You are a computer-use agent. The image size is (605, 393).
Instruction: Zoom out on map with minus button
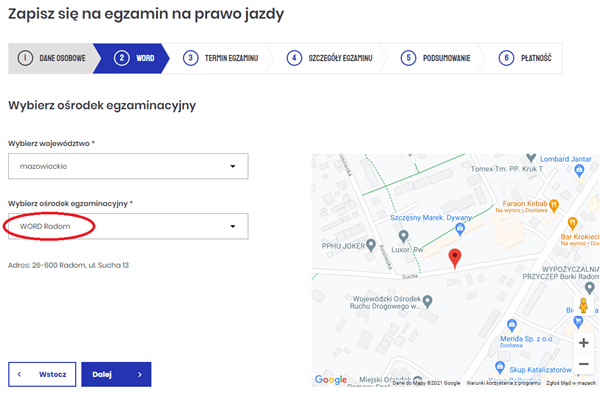pyautogui.click(x=583, y=364)
